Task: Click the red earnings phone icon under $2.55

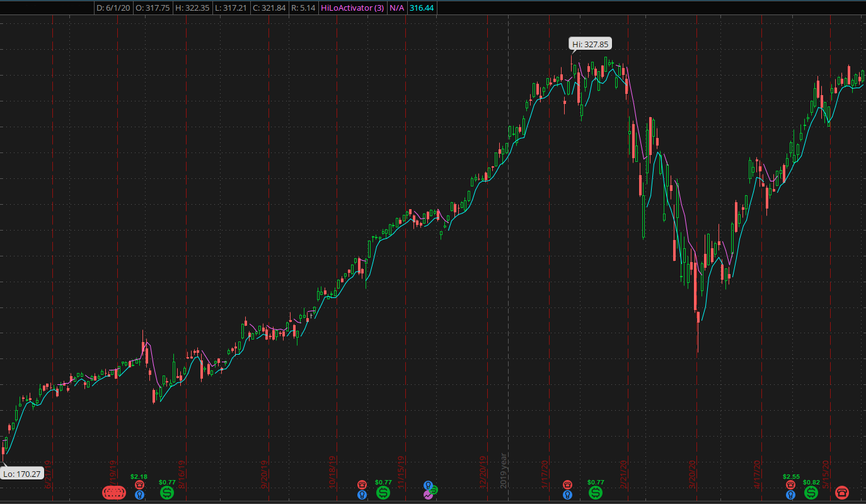Action: pyautogui.click(x=790, y=484)
